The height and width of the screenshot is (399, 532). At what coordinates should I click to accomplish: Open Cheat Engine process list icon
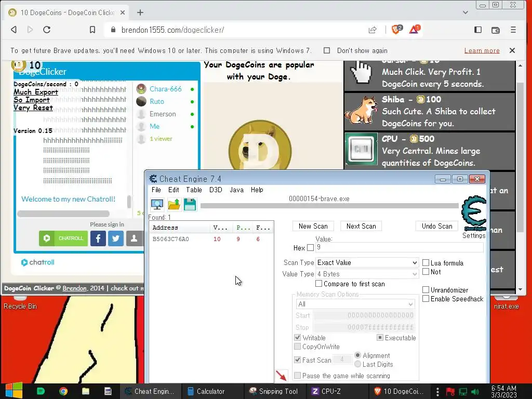click(x=157, y=205)
